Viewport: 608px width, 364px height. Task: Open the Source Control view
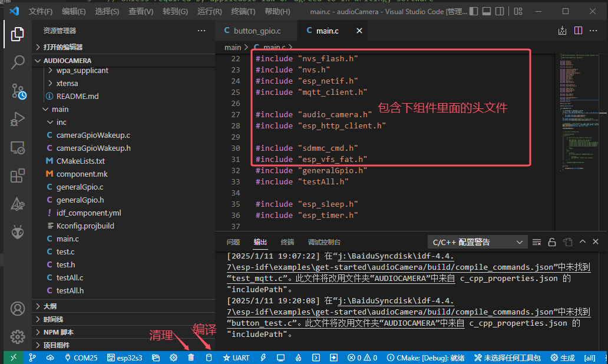coord(18,91)
